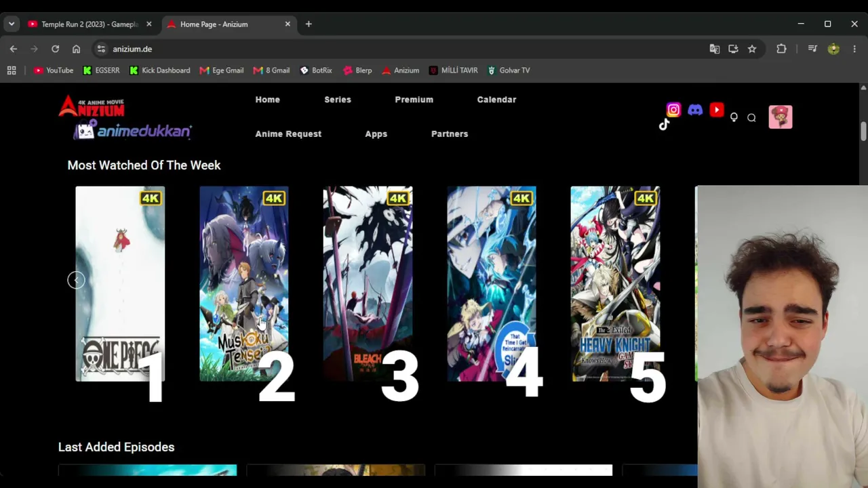
Task: Click the animedukkan logo
Action: pos(133,130)
